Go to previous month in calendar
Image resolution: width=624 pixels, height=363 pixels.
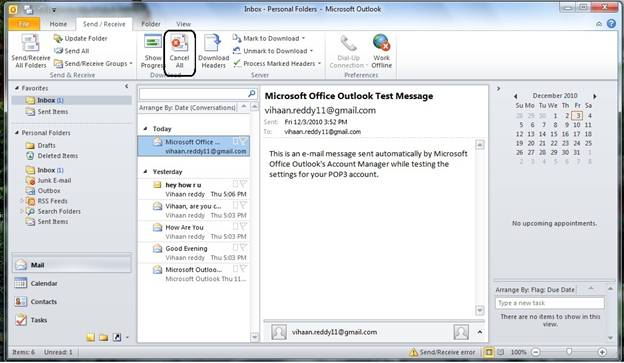tap(515, 96)
